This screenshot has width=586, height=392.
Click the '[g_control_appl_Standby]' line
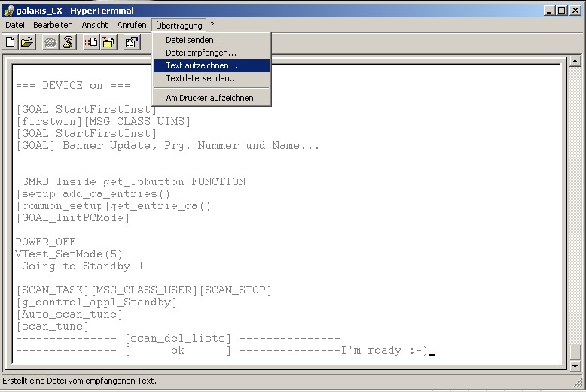pos(96,302)
